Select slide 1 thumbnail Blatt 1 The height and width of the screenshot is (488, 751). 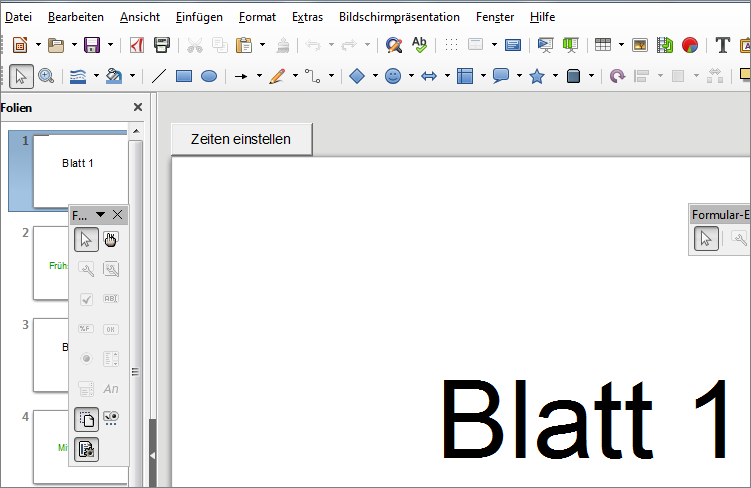pyautogui.click(x=81, y=171)
